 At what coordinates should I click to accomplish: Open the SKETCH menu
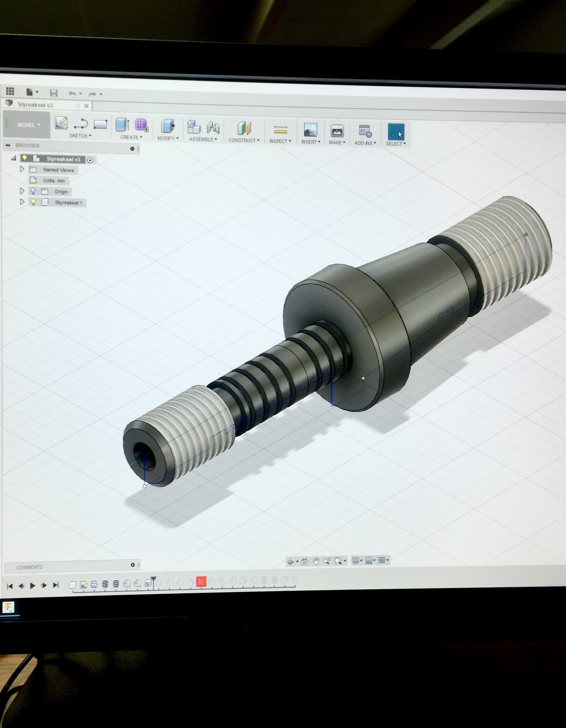click(x=80, y=136)
